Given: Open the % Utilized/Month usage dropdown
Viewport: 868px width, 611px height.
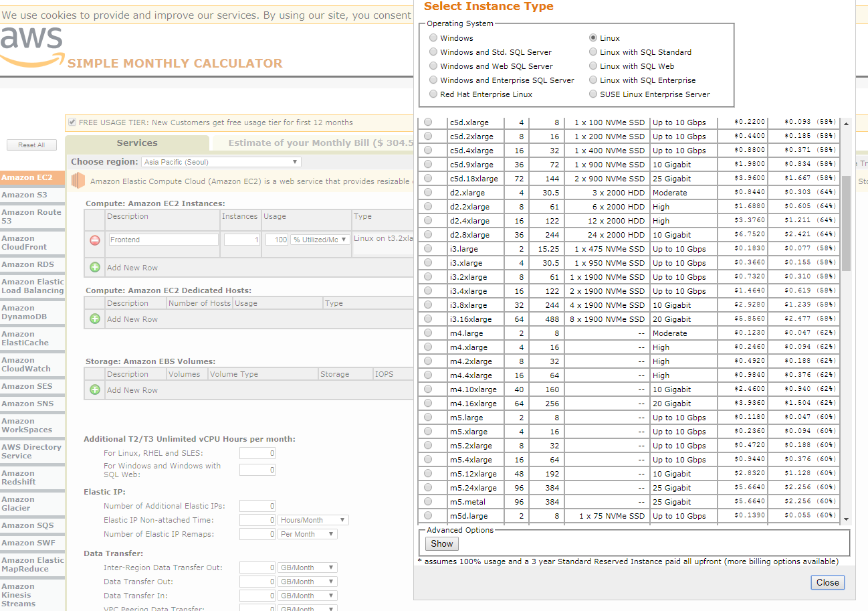Looking at the screenshot, I should click(x=320, y=240).
